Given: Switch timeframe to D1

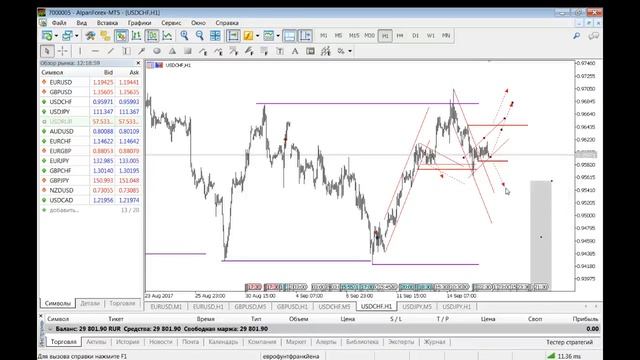Looking at the screenshot, I should [x=416, y=36].
